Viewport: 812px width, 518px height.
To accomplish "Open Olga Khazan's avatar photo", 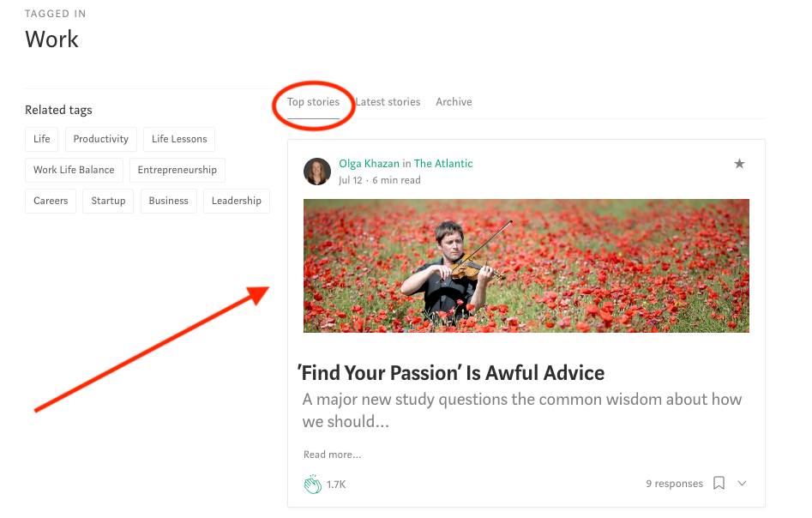I will 317,172.
